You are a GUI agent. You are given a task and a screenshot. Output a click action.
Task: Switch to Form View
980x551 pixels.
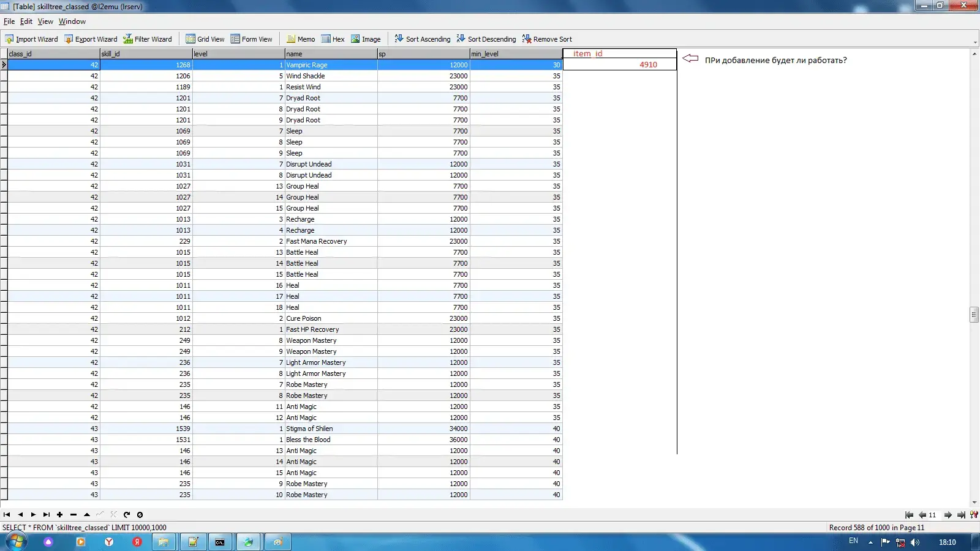click(251, 39)
